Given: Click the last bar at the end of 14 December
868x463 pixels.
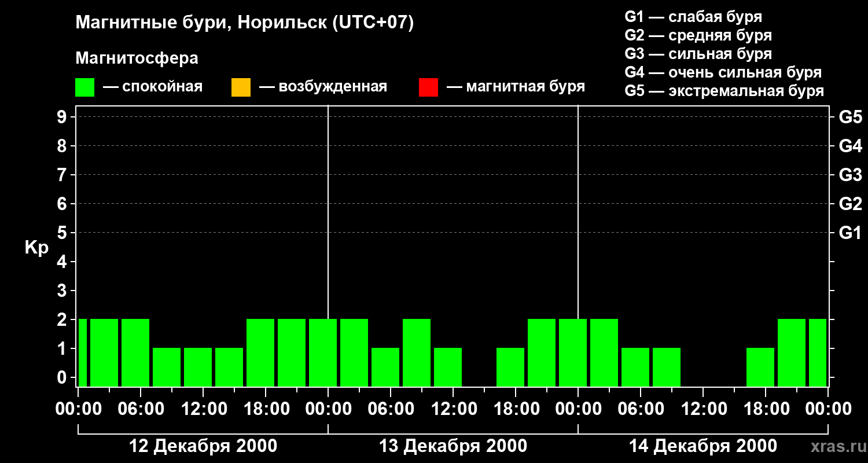Looking at the screenshot, I should point(818,352).
